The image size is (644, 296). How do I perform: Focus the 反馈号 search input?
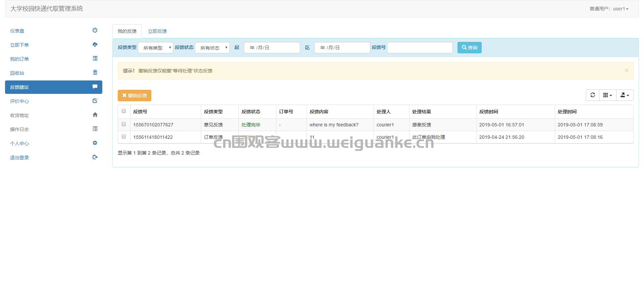(420, 48)
